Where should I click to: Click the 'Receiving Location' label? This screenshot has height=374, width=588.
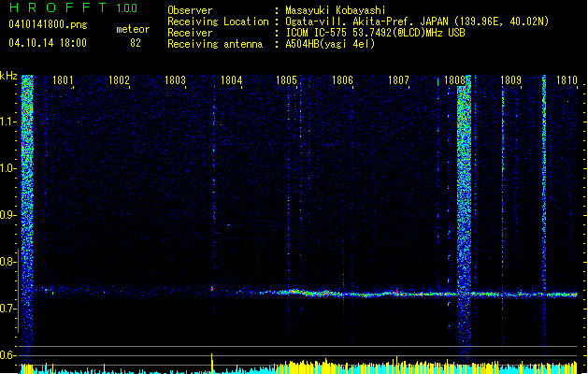218,22
